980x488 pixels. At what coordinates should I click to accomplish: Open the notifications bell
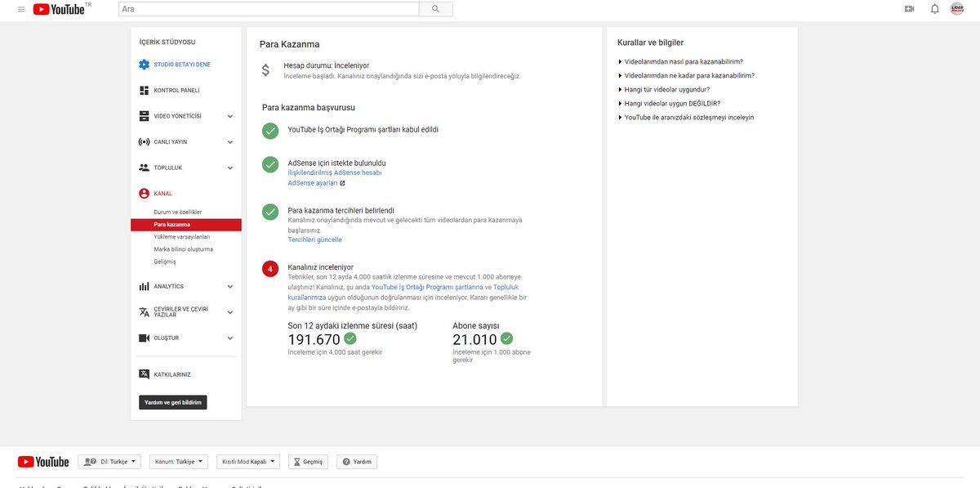[934, 9]
